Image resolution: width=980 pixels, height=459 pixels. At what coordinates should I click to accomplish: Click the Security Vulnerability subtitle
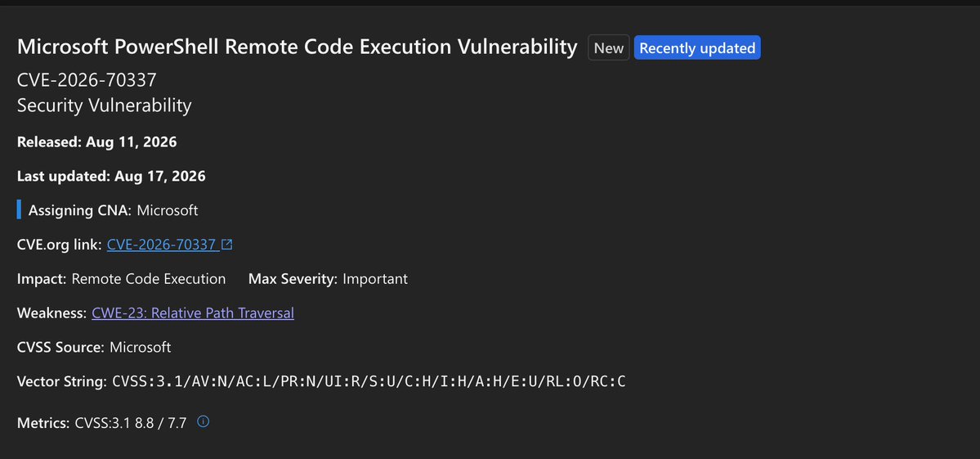point(105,106)
